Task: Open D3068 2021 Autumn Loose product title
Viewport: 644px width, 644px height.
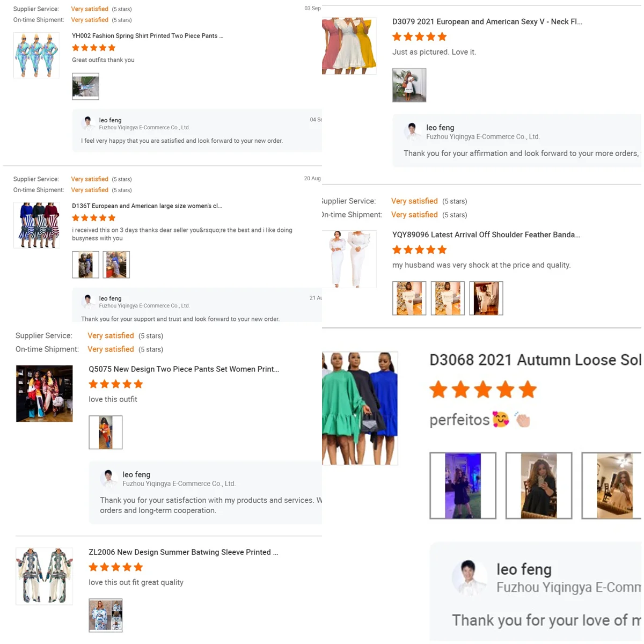Action: pos(535,360)
